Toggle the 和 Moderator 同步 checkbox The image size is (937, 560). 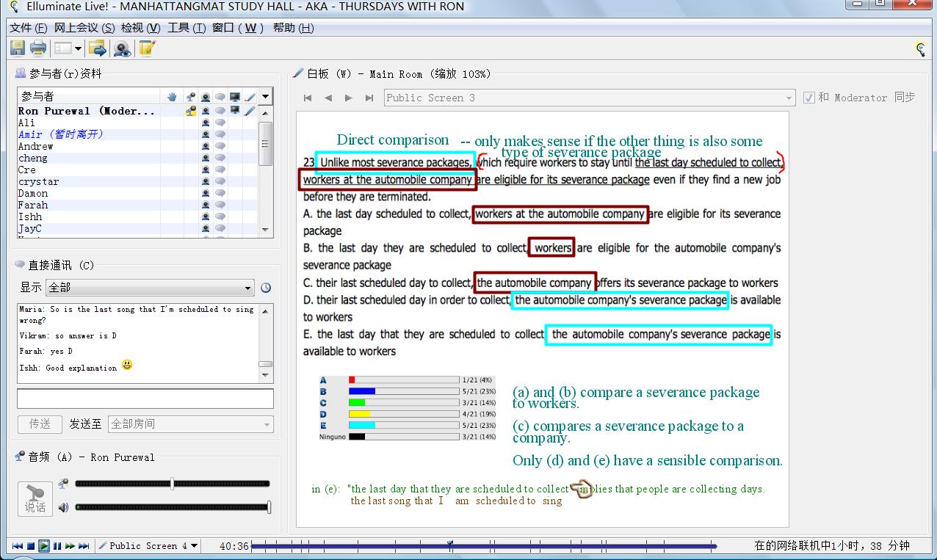(x=809, y=98)
